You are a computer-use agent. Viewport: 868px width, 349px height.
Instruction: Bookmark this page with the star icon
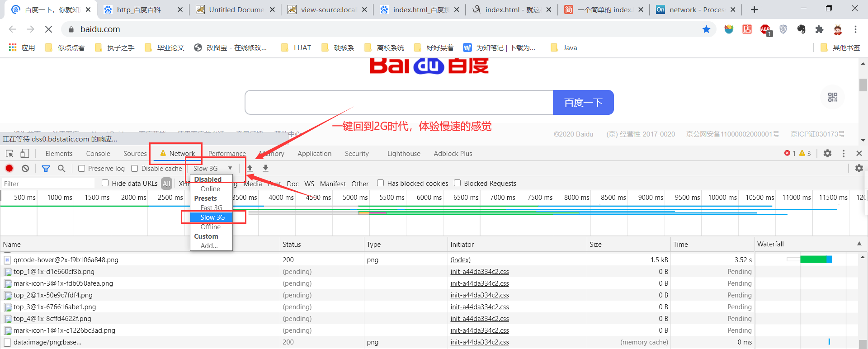[706, 29]
